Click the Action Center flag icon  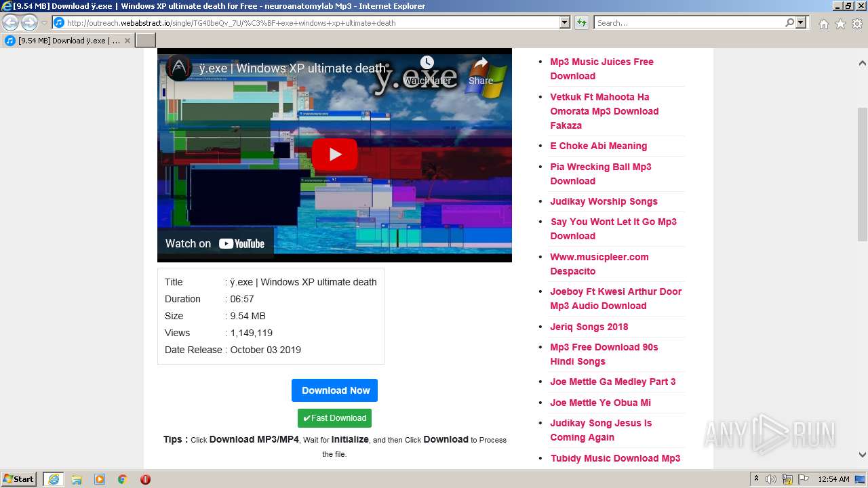point(804,479)
